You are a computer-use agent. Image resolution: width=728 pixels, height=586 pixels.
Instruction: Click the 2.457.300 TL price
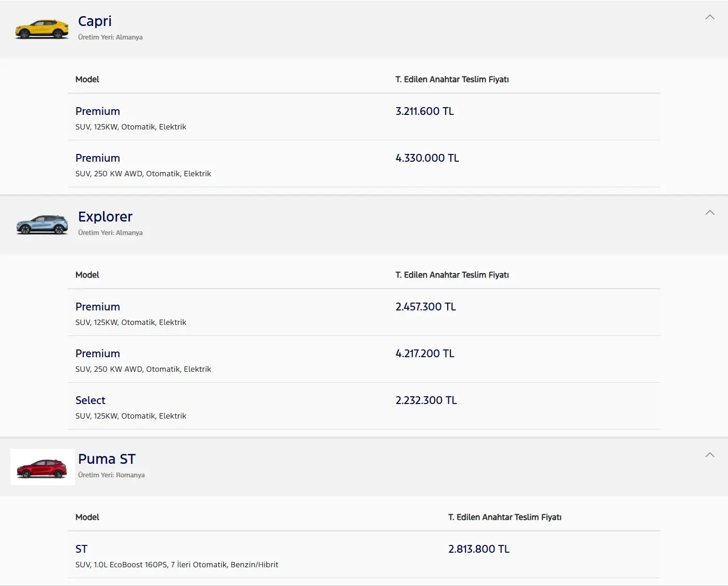coord(426,307)
